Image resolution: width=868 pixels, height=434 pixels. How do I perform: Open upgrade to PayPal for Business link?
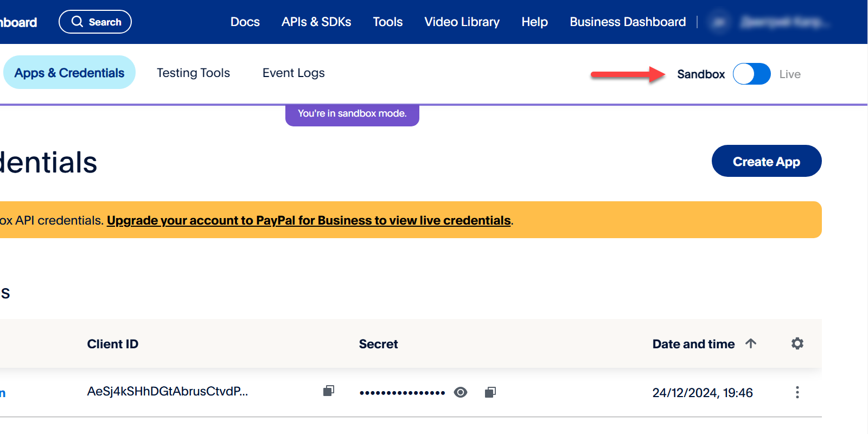309,220
